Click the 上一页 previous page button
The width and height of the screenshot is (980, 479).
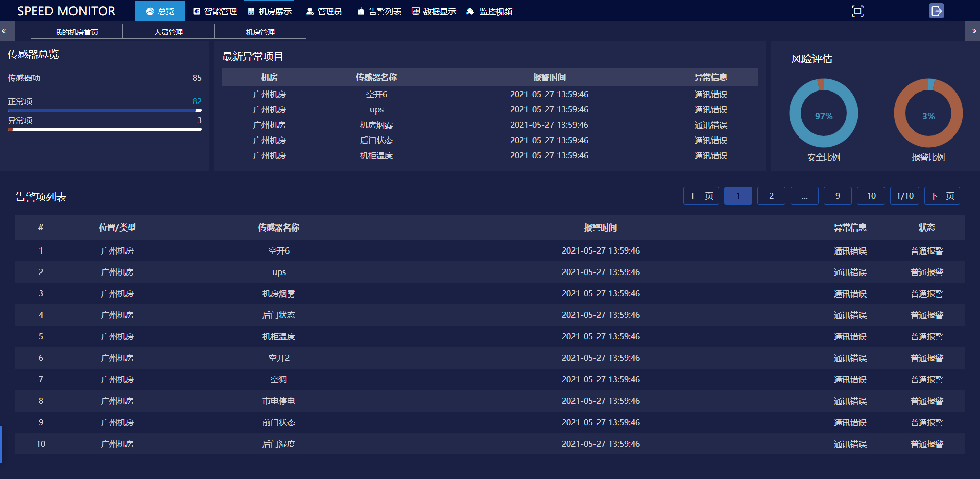pyautogui.click(x=701, y=196)
